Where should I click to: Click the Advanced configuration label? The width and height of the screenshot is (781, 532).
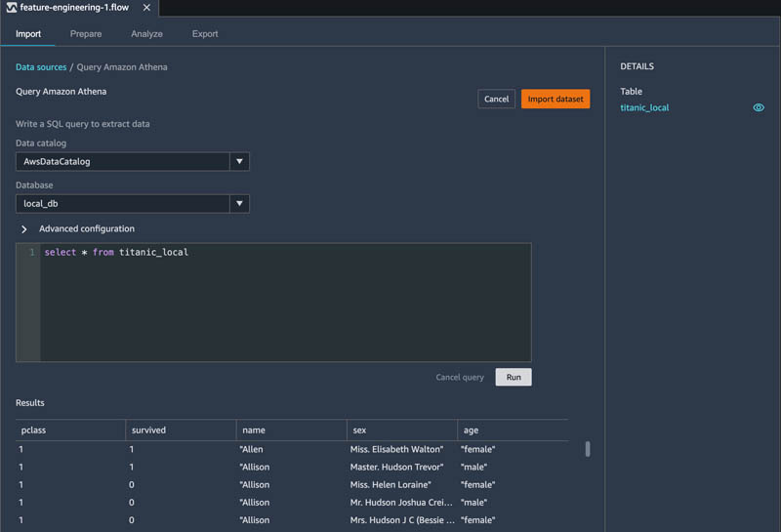tap(87, 228)
